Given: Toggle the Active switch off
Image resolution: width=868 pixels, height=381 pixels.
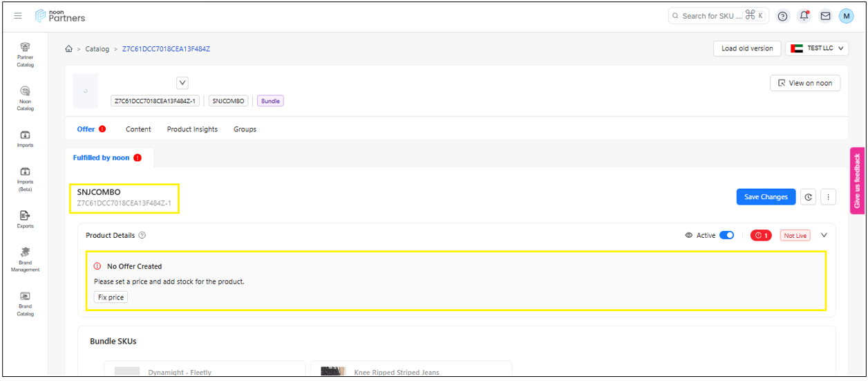Looking at the screenshot, I should click(x=726, y=236).
